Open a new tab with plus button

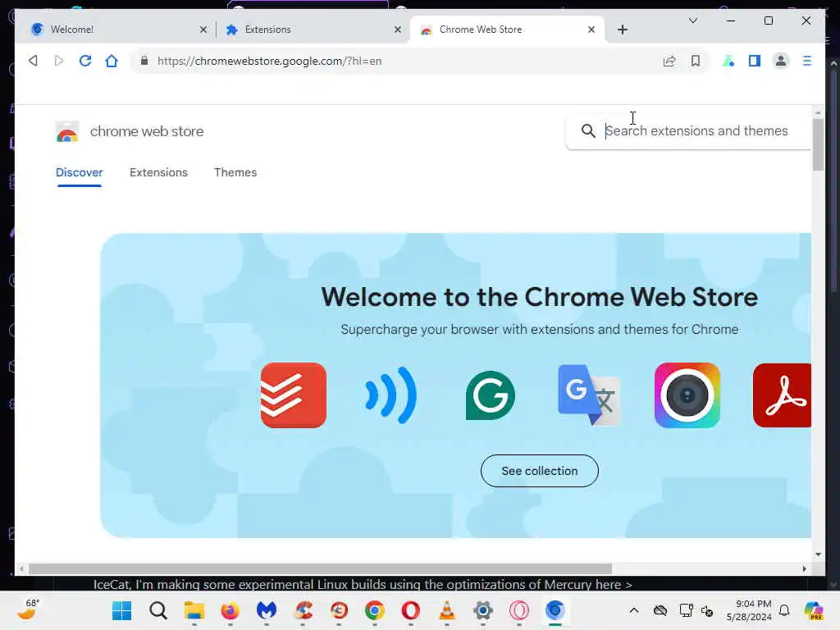623,30
